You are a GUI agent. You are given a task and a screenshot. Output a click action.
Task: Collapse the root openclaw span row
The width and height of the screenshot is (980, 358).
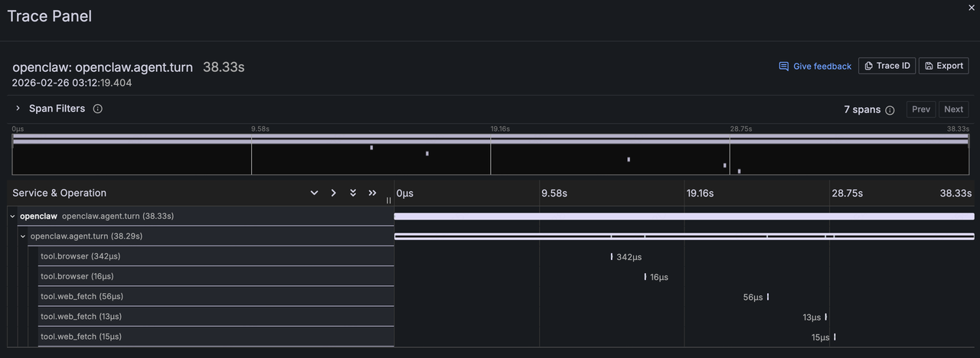point(12,216)
